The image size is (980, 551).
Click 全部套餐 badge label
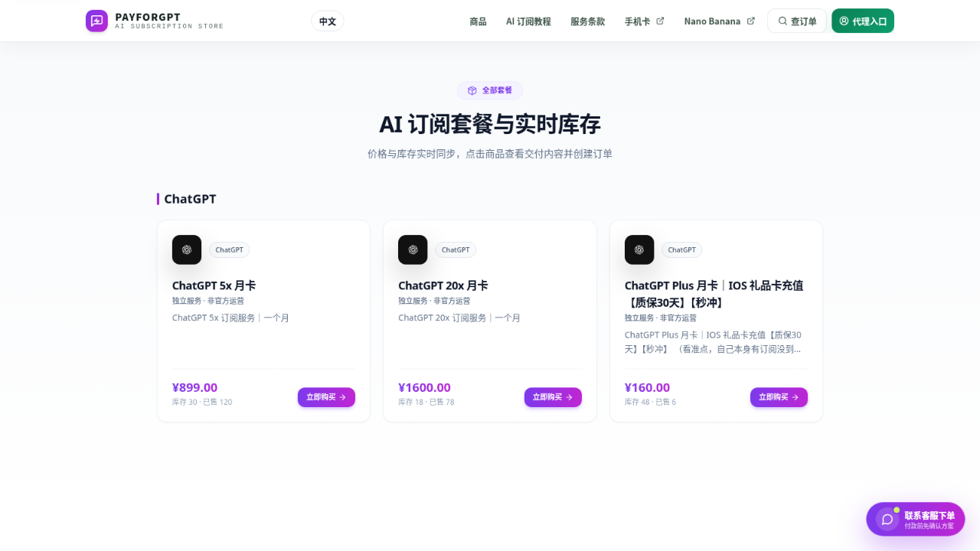497,90
